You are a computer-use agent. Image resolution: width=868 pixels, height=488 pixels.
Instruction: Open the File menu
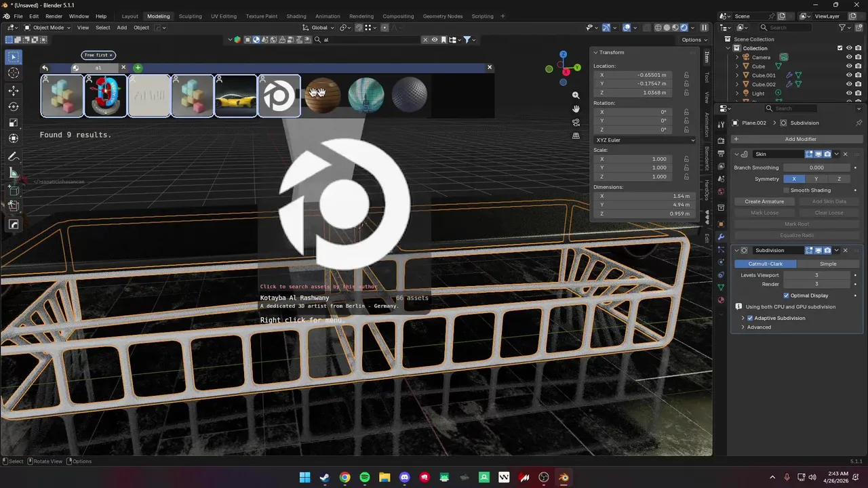click(18, 16)
